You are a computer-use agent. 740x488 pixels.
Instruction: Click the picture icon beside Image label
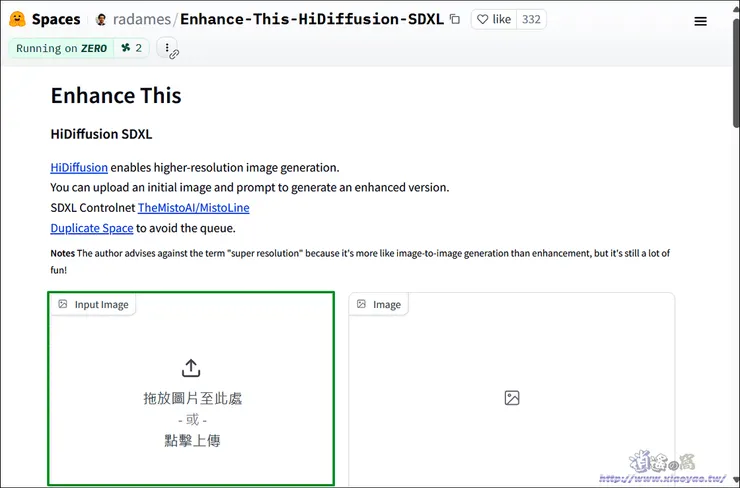tap(362, 304)
